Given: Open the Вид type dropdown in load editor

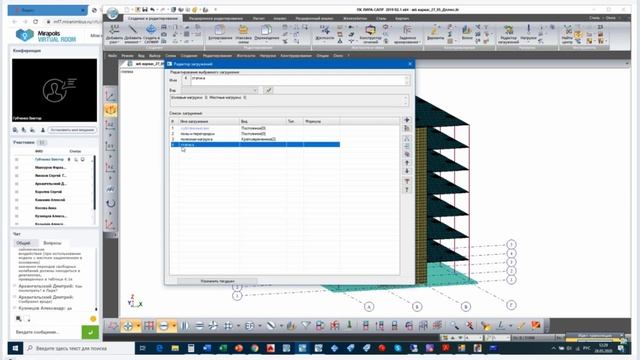Looking at the screenshot, I should coord(220,90).
